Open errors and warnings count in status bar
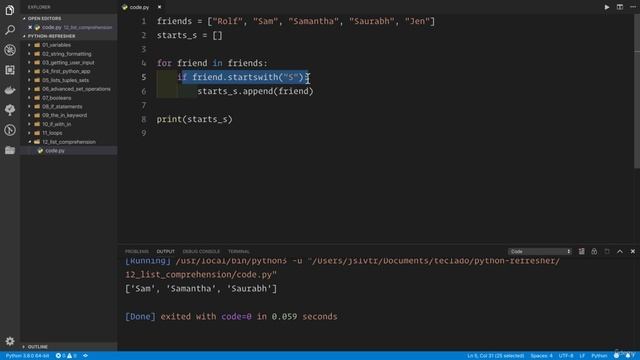The width and height of the screenshot is (640, 360). click(66, 356)
